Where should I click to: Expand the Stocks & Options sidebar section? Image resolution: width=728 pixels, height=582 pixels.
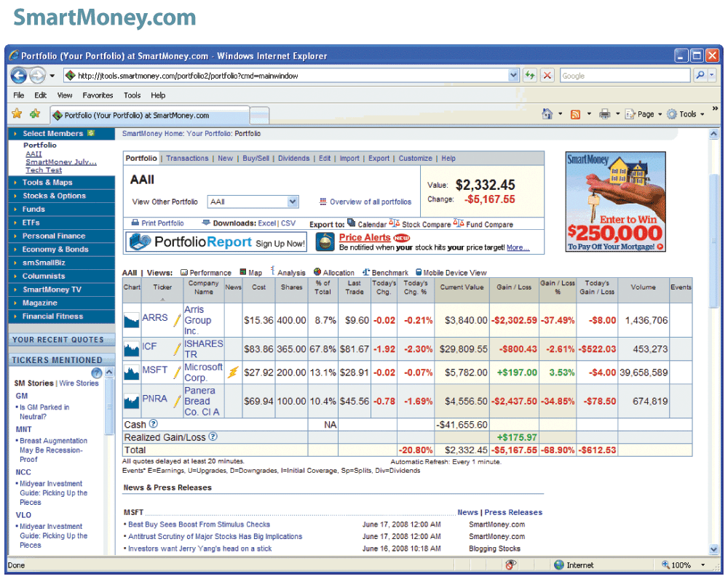(x=54, y=196)
